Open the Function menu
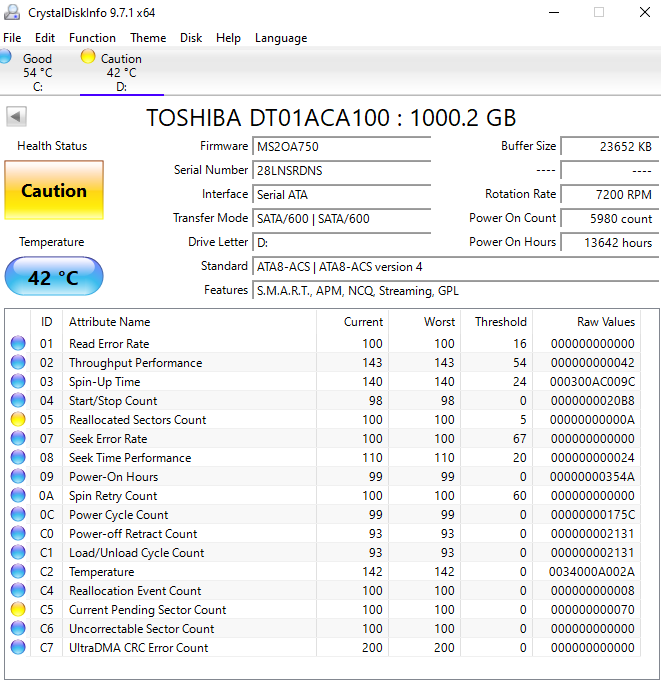This screenshot has height=684, width=661. [x=92, y=38]
